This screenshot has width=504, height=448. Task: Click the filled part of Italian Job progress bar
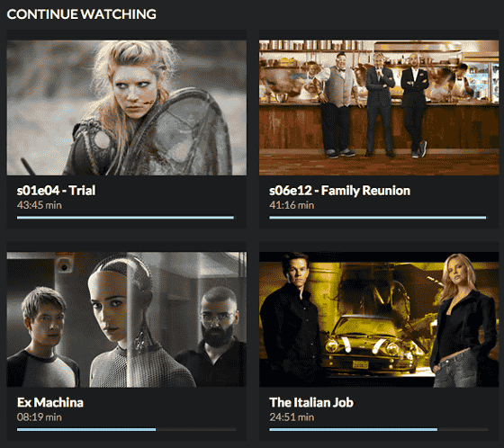(353, 429)
